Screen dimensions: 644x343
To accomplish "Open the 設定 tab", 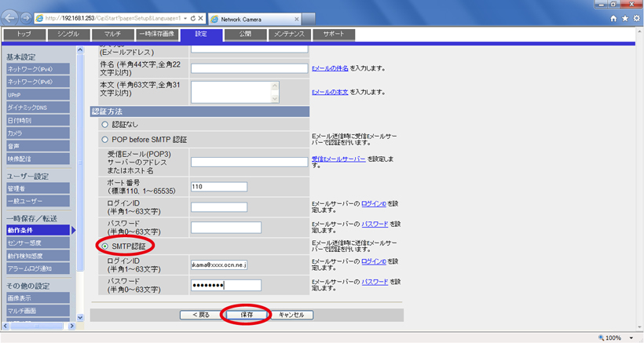I will click(201, 35).
